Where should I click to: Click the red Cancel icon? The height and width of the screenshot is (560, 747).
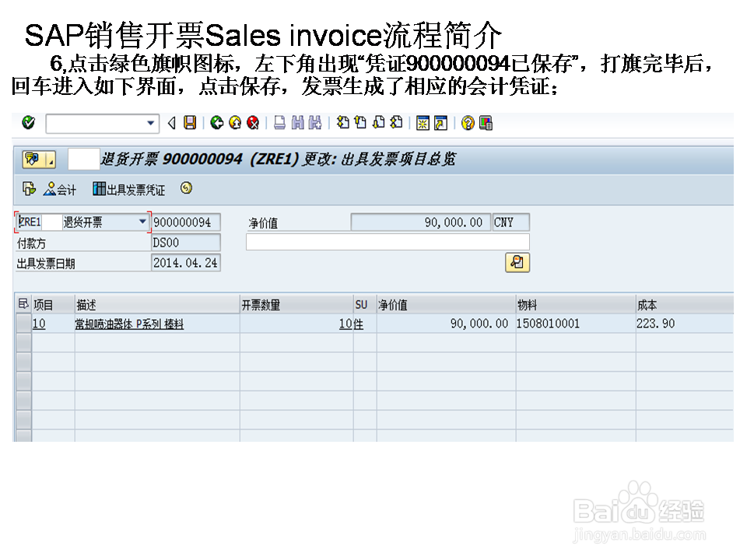253,123
